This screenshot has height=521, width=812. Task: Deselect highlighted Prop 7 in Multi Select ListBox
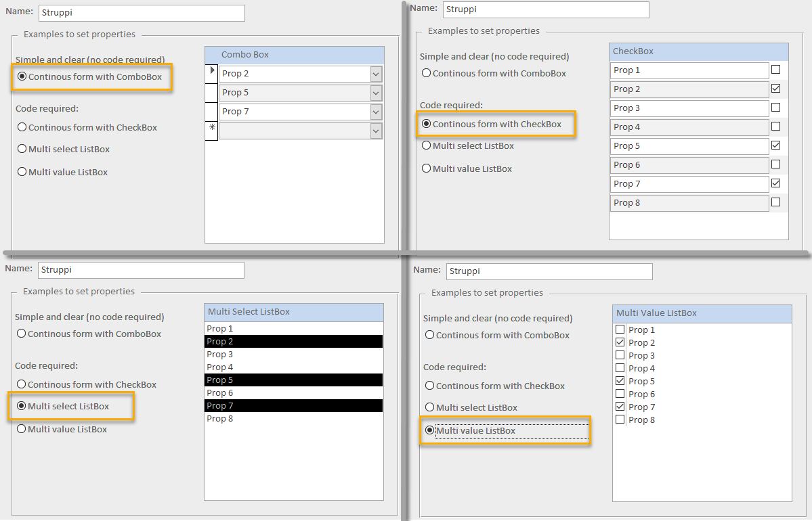tap(294, 405)
